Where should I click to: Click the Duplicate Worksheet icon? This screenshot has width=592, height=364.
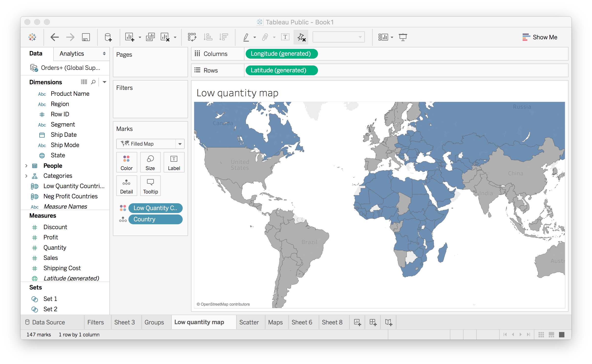tap(150, 37)
